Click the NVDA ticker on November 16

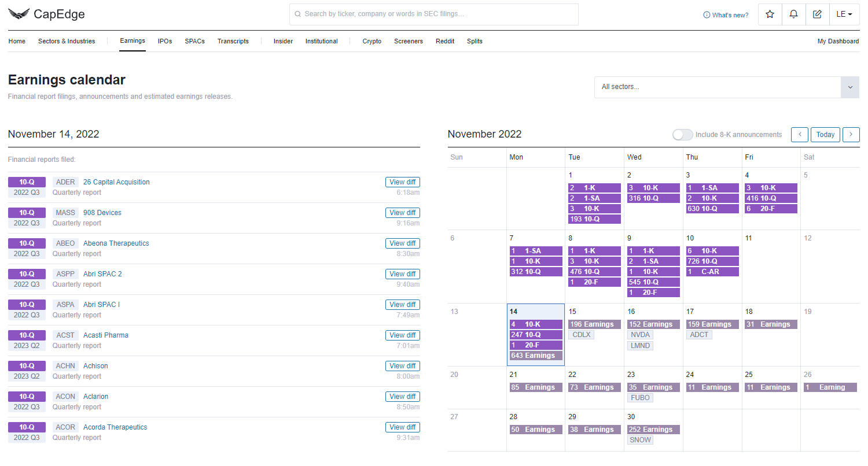click(641, 335)
